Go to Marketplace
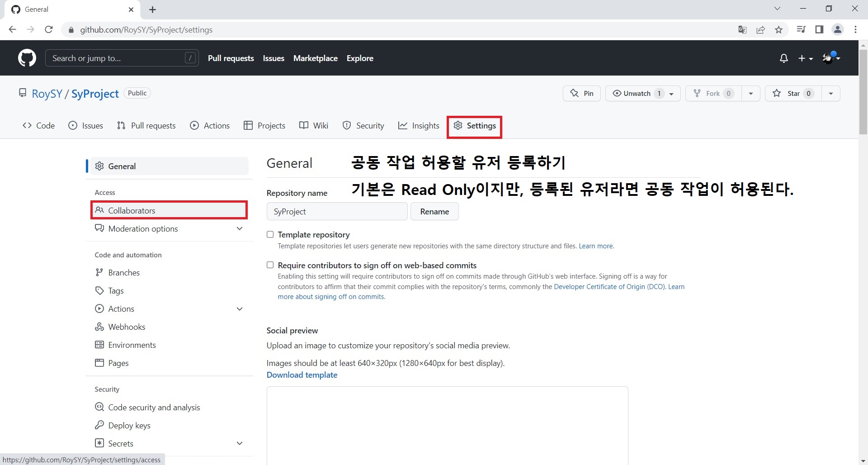Screen dimensions: 868x465 [x=316, y=58]
